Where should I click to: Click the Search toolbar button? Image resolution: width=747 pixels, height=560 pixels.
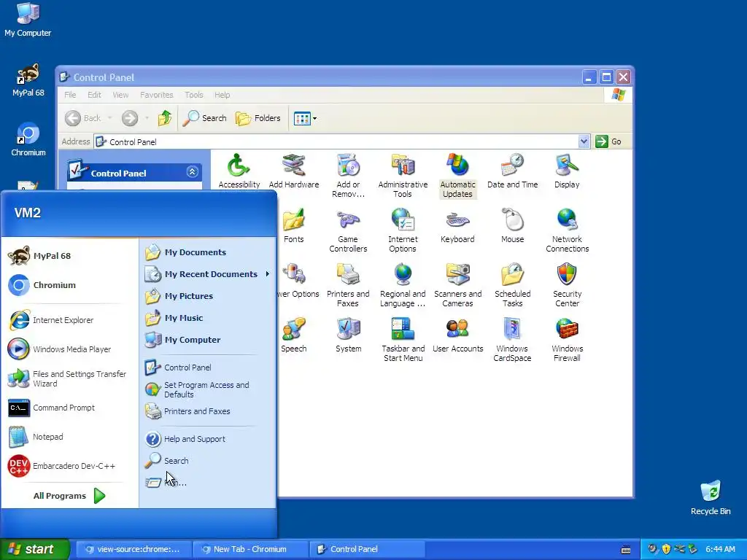point(205,117)
